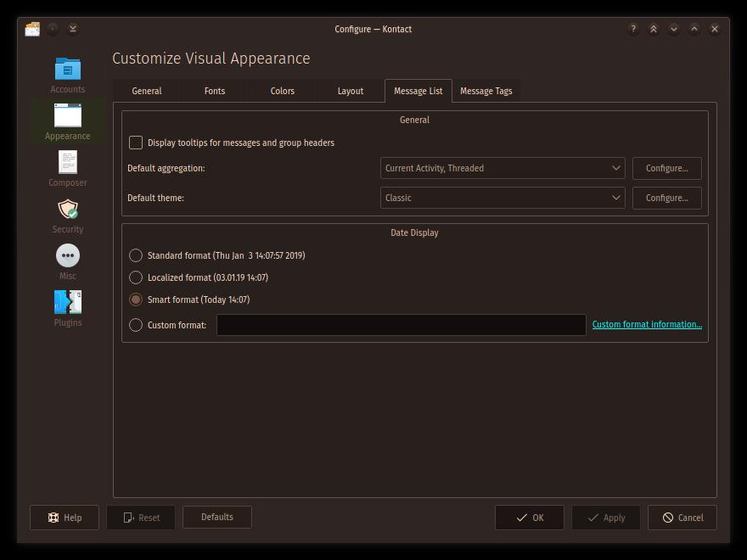747x560 pixels.
Task: Switch to the General tab
Action: [147, 91]
